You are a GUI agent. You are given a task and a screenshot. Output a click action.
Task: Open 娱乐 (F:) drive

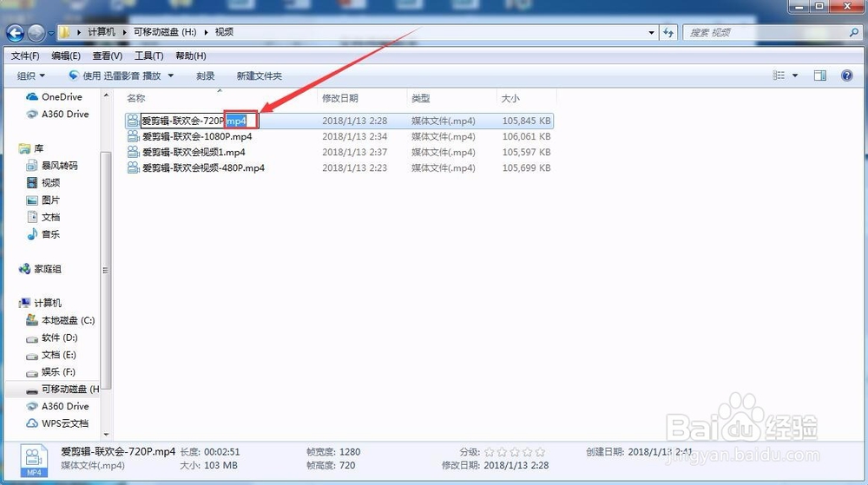coord(51,371)
